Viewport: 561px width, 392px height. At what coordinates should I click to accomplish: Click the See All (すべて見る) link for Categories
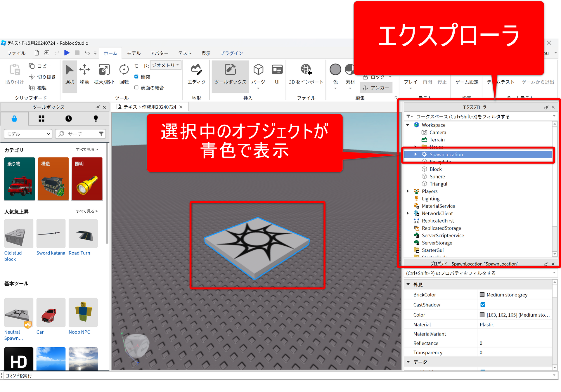87,150
